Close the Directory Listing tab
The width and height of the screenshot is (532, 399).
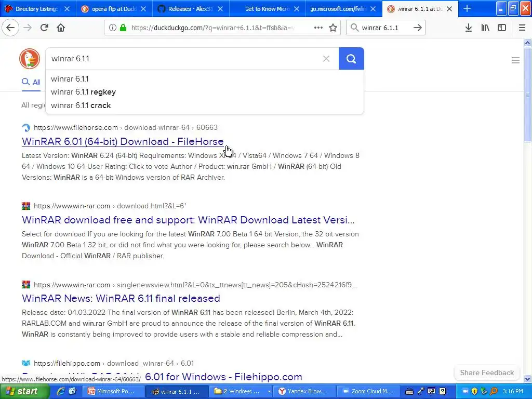[x=67, y=9]
